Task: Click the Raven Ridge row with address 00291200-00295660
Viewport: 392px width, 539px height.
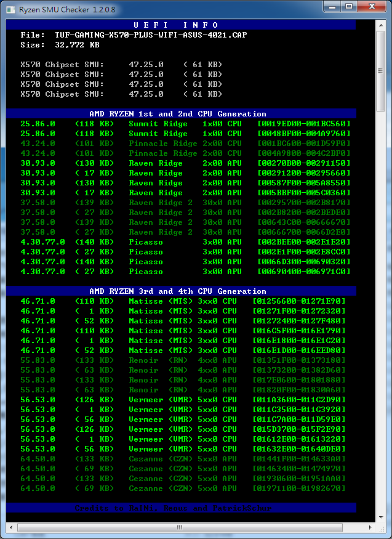Action: coord(185,173)
